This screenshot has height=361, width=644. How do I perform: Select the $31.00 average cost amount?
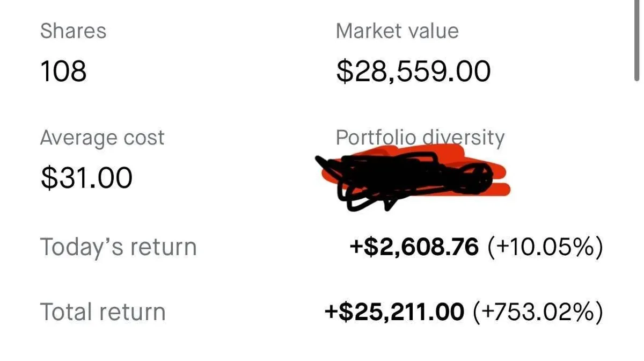coord(86,178)
